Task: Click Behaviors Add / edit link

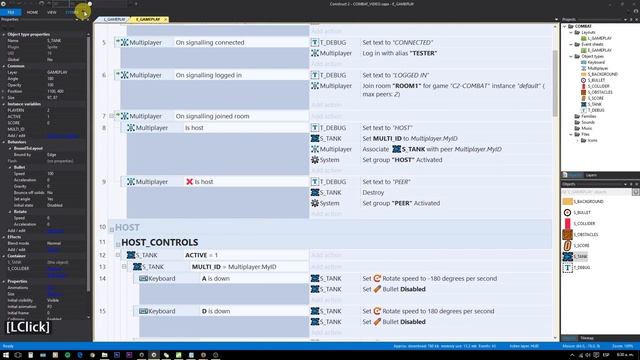Action: click(56, 231)
